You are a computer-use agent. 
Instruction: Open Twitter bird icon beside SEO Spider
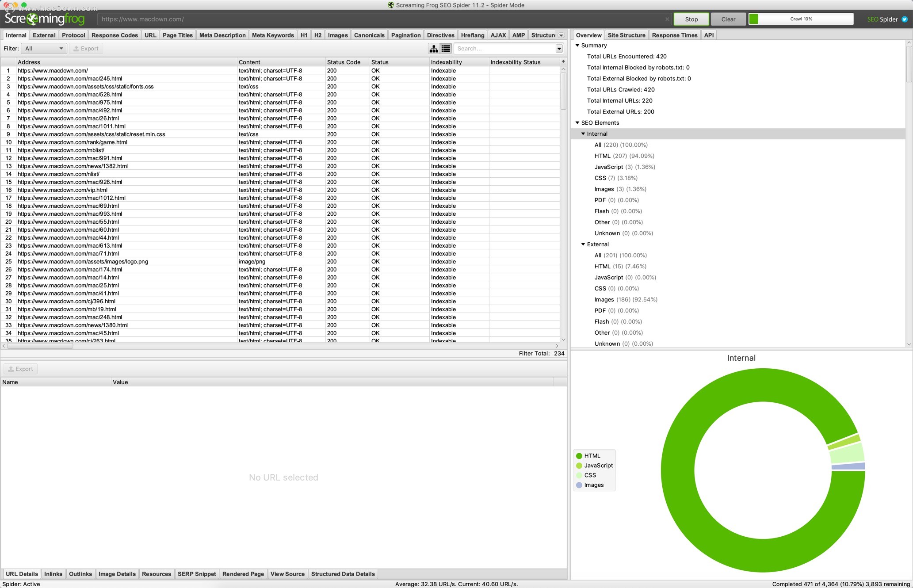click(x=905, y=19)
